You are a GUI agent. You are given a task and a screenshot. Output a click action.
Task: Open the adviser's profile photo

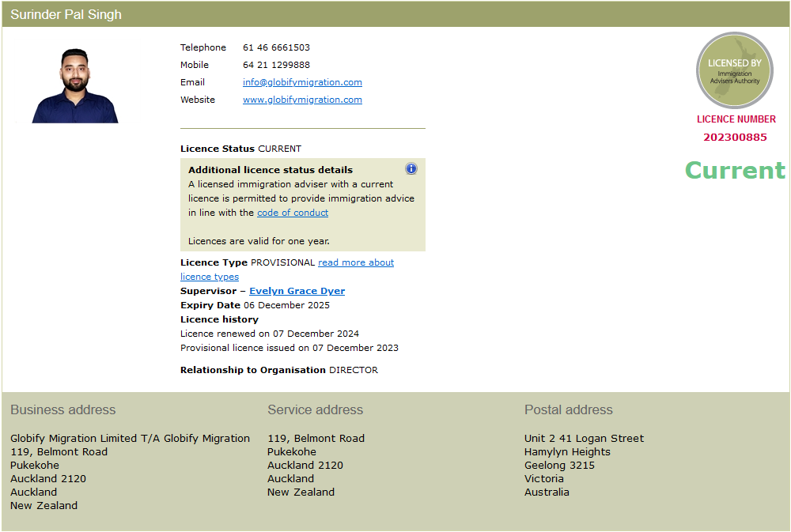[x=75, y=85]
